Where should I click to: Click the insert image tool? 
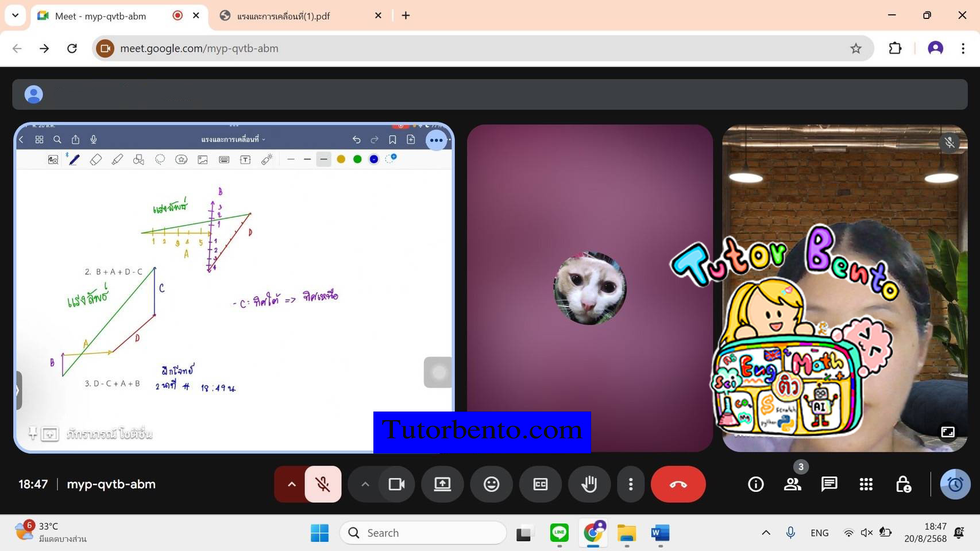203,160
